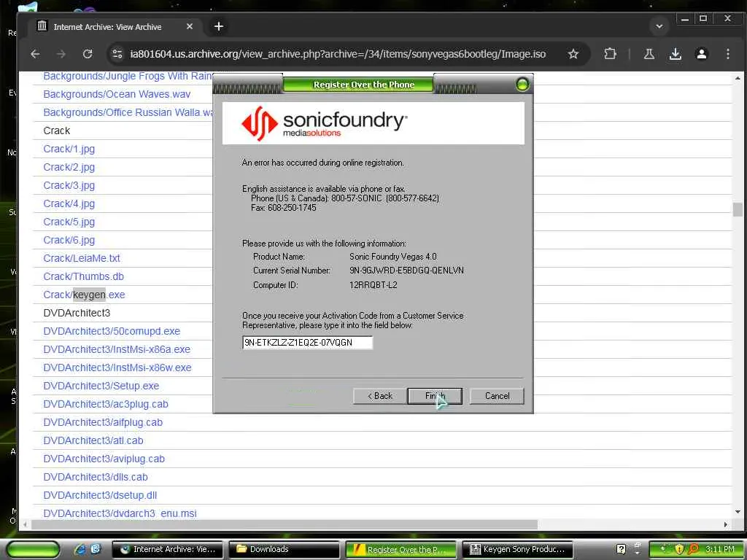Open Crack/5.jpg link
The image size is (747, 560).
[69, 222]
